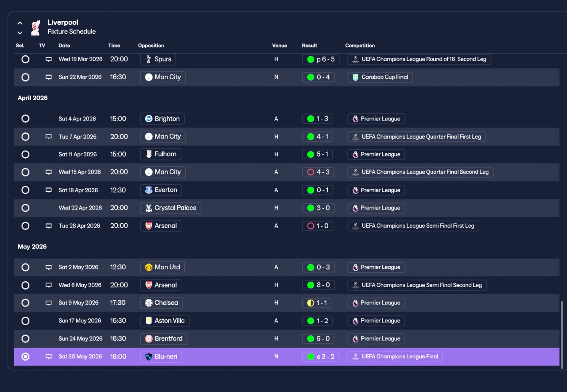Click the Opposition column header
The width and height of the screenshot is (567, 392).
(x=151, y=46)
